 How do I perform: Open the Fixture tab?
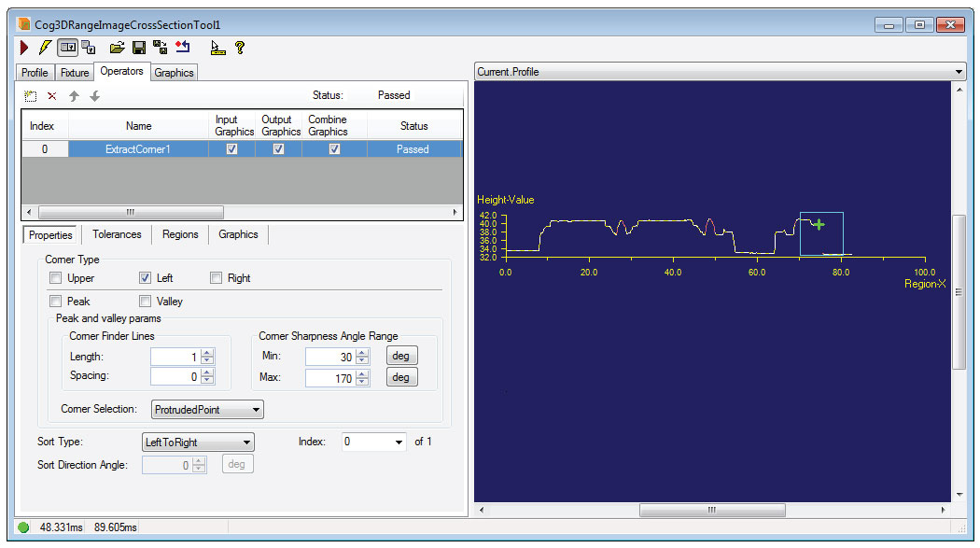coord(74,72)
